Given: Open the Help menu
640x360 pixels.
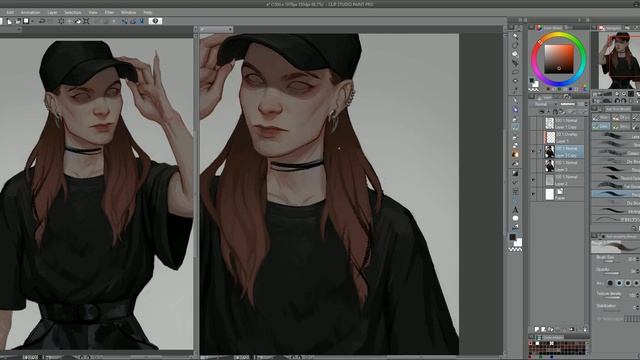Looking at the screenshot, I should tap(148, 13).
